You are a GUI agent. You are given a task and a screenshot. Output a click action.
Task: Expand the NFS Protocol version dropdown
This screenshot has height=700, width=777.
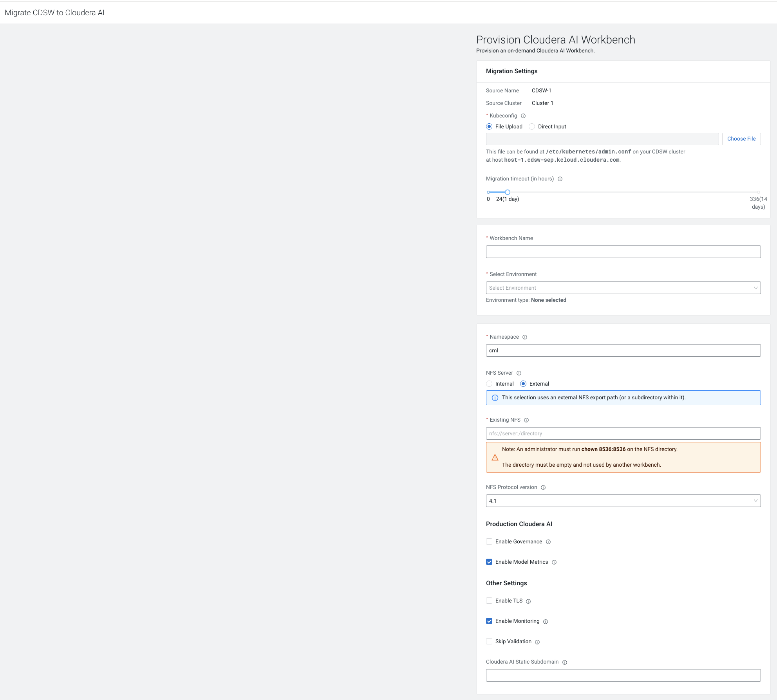click(623, 501)
